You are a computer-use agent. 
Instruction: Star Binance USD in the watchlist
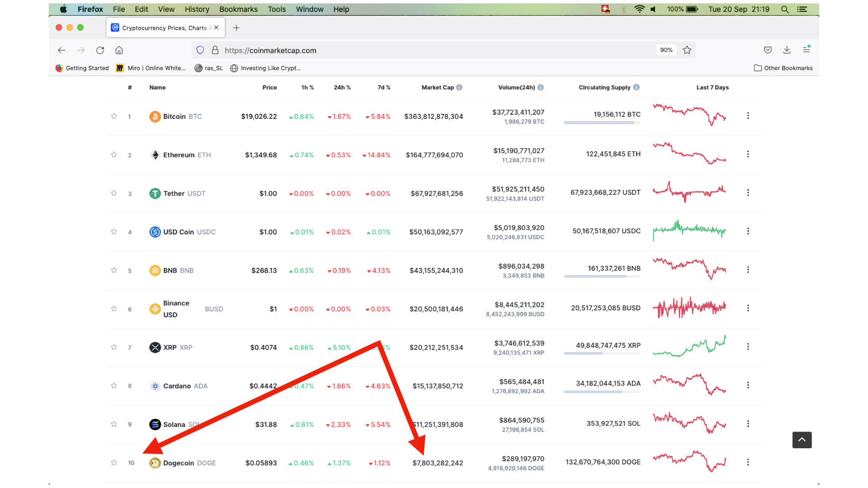click(x=114, y=309)
